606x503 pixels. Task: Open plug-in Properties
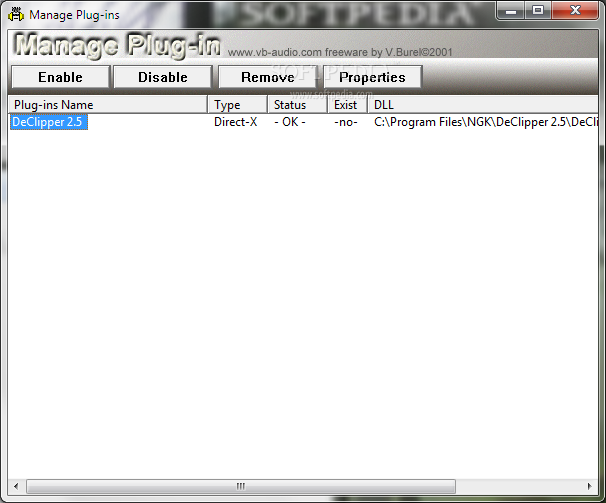tap(372, 77)
